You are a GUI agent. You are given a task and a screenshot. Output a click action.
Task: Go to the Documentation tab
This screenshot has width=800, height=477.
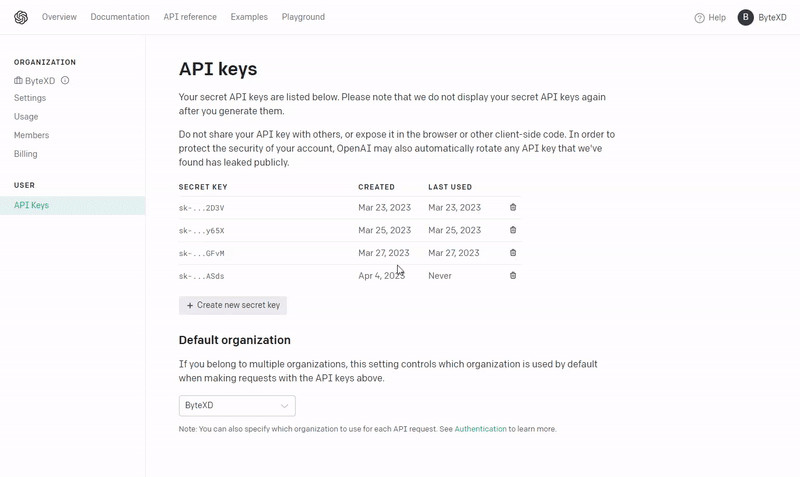120,17
